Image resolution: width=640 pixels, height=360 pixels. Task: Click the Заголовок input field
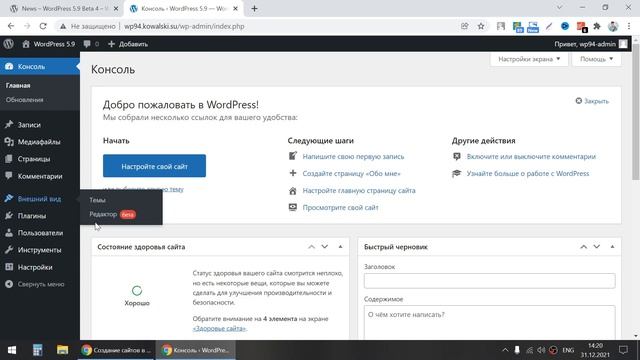489,281
